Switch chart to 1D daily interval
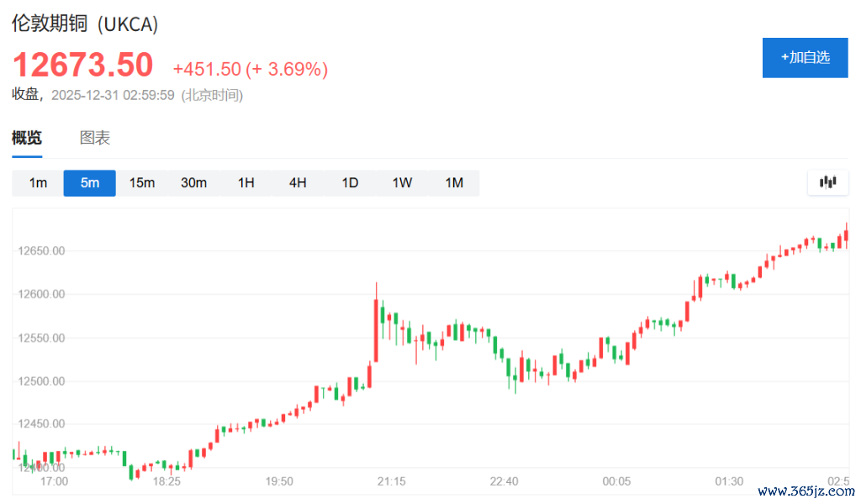Image resolution: width=861 pixels, height=504 pixels. coord(350,183)
